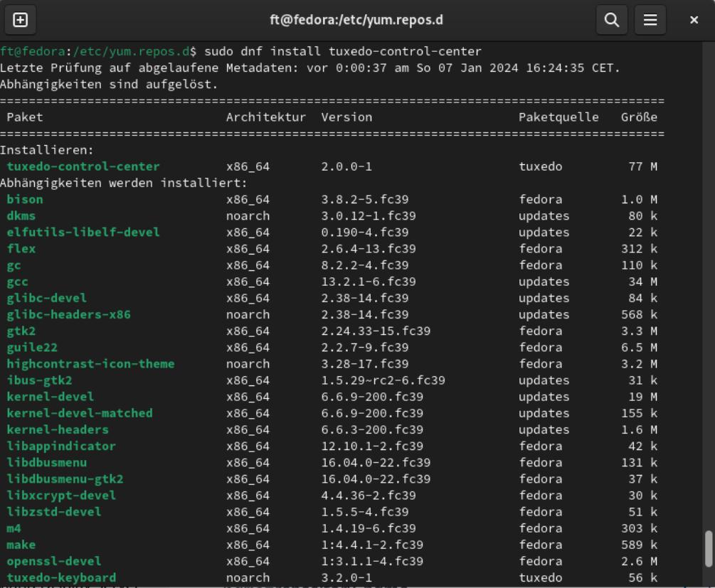
Task: Click version 3.2.0-1 of tuxedo-keyboard
Action: (346, 577)
